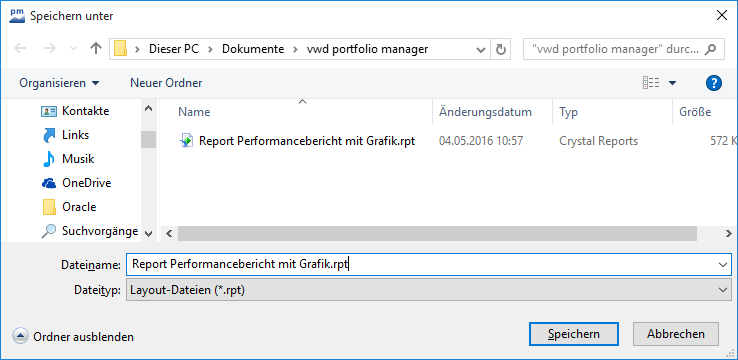Expand the address bar path dropdown
The image size is (738, 360).
[481, 49]
